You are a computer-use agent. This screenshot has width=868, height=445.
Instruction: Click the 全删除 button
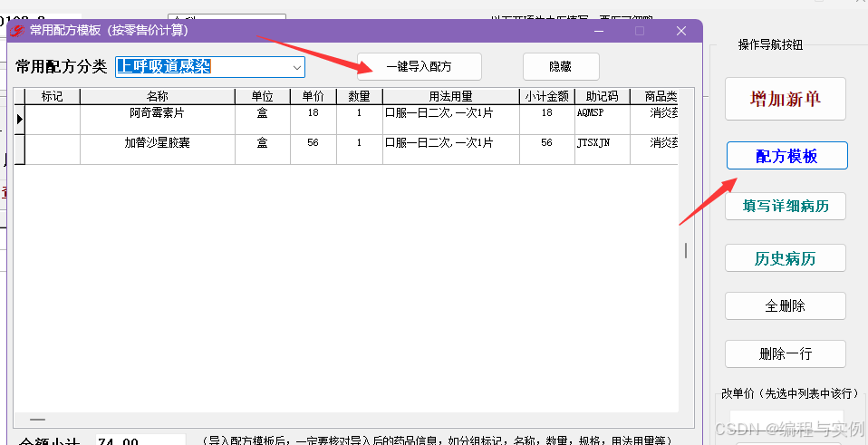coord(786,306)
